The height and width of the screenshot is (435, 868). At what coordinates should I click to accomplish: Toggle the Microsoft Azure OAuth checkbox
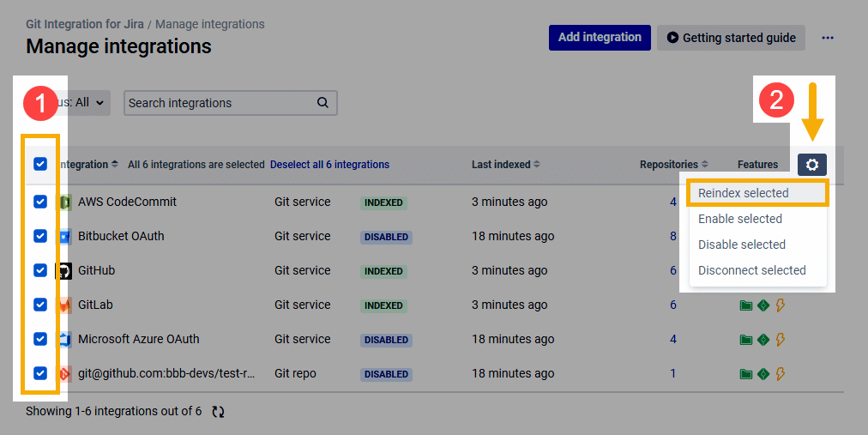coord(40,339)
